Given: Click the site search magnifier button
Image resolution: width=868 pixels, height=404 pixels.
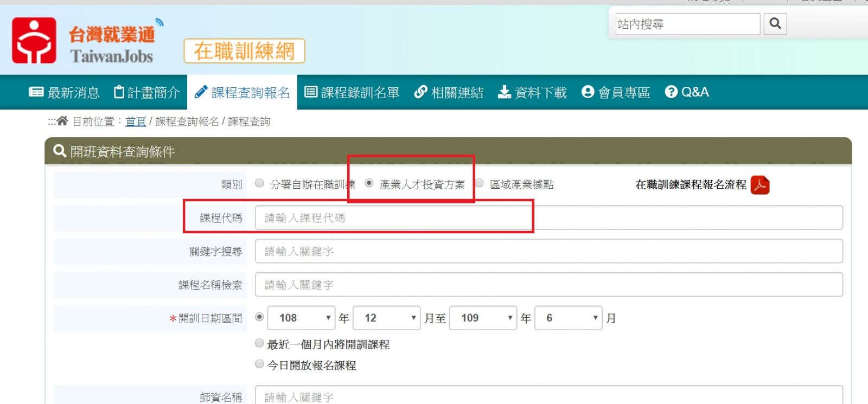Looking at the screenshot, I should [775, 24].
